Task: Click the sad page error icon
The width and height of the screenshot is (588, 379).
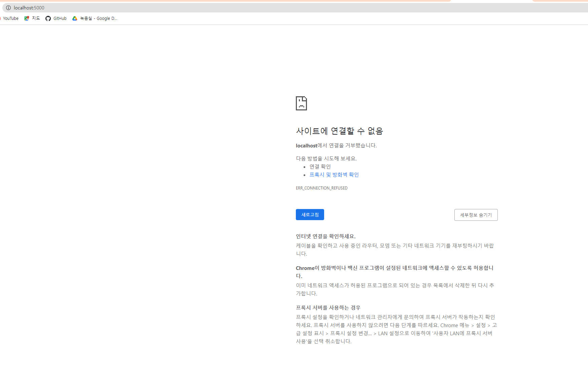Action: [x=301, y=103]
